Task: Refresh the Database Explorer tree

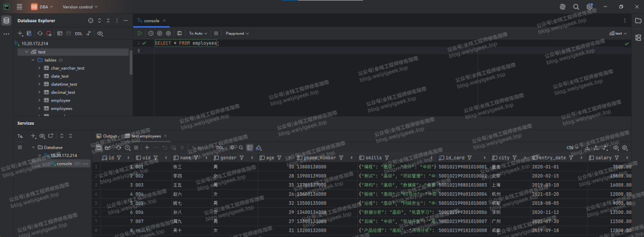Action: click(40, 33)
